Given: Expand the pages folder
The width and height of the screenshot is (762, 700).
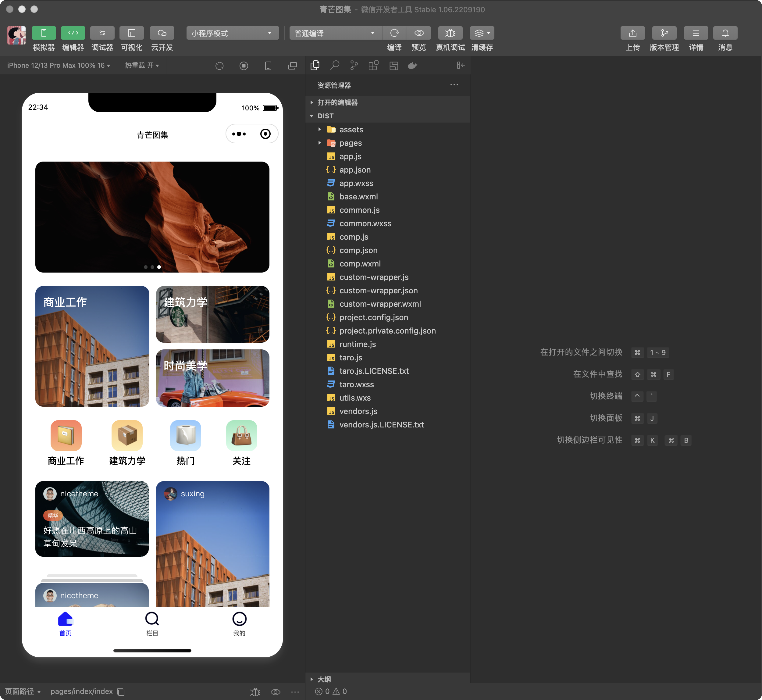Looking at the screenshot, I should (387, 143).
